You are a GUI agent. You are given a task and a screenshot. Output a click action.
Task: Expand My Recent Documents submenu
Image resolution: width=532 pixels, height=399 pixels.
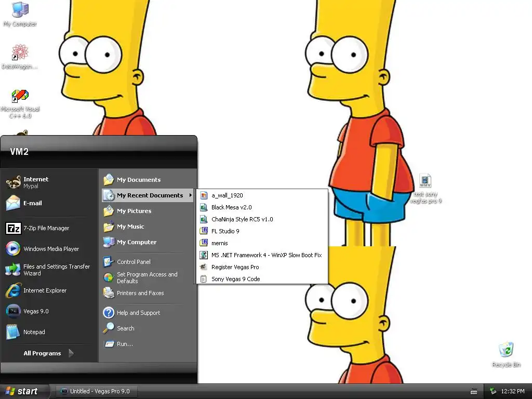(148, 195)
